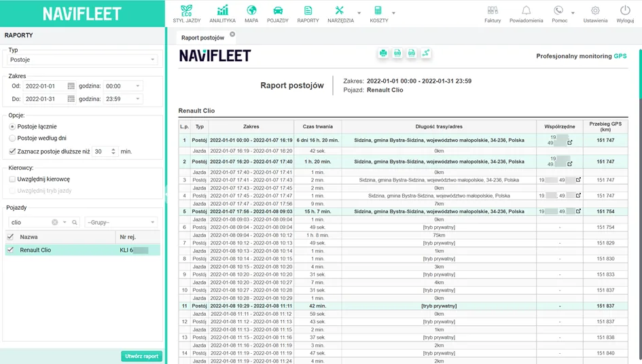Screen dimensions: 642x364
Task: Click the Nazwa column header in vehicle list
Action: 67,236
